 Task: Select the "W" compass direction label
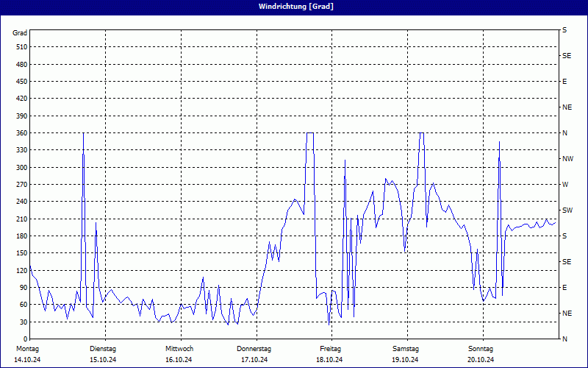(565, 185)
